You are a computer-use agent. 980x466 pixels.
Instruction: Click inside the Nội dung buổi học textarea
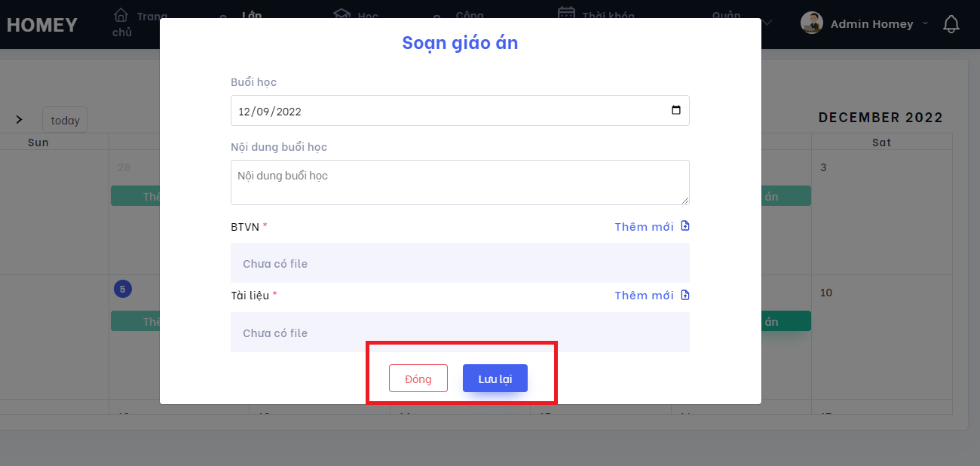coord(460,182)
